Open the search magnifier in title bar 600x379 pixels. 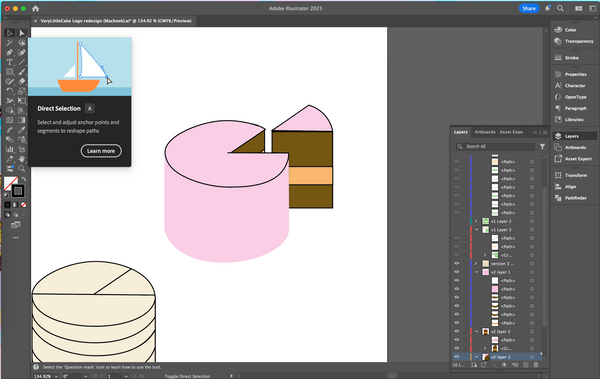[x=560, y=8]
